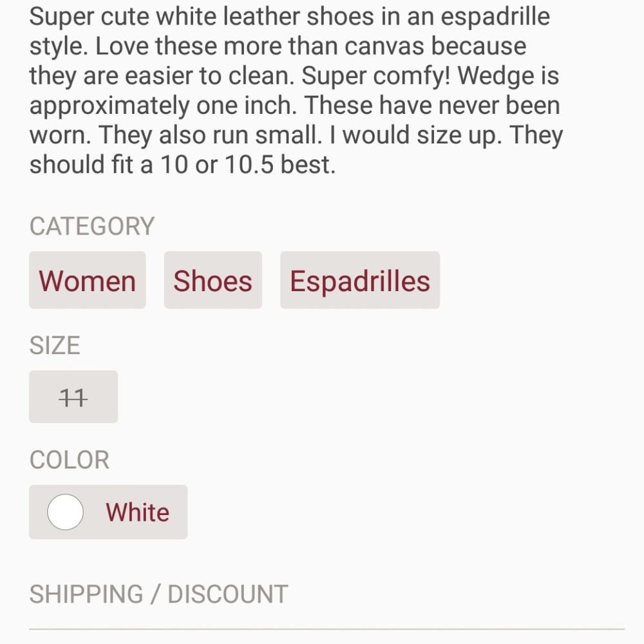Browse the Women category tag
Screen dimensions: 644x644
87,280
